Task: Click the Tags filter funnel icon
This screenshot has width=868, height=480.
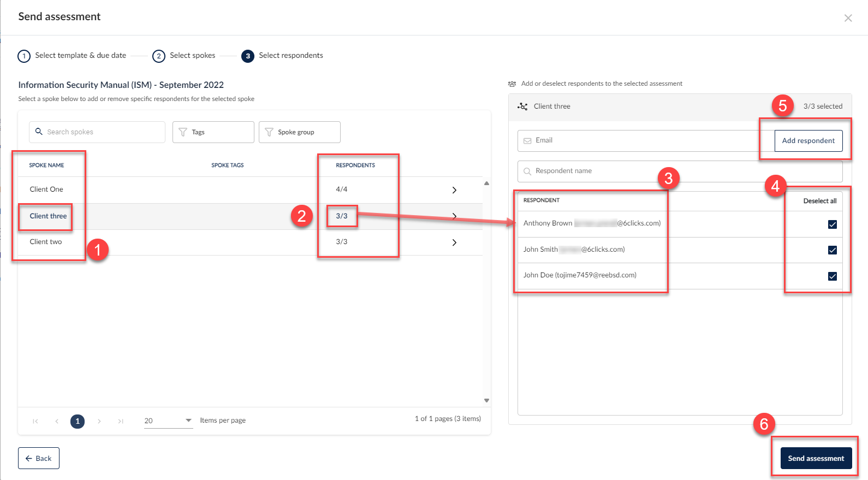Action: [183, 132]
